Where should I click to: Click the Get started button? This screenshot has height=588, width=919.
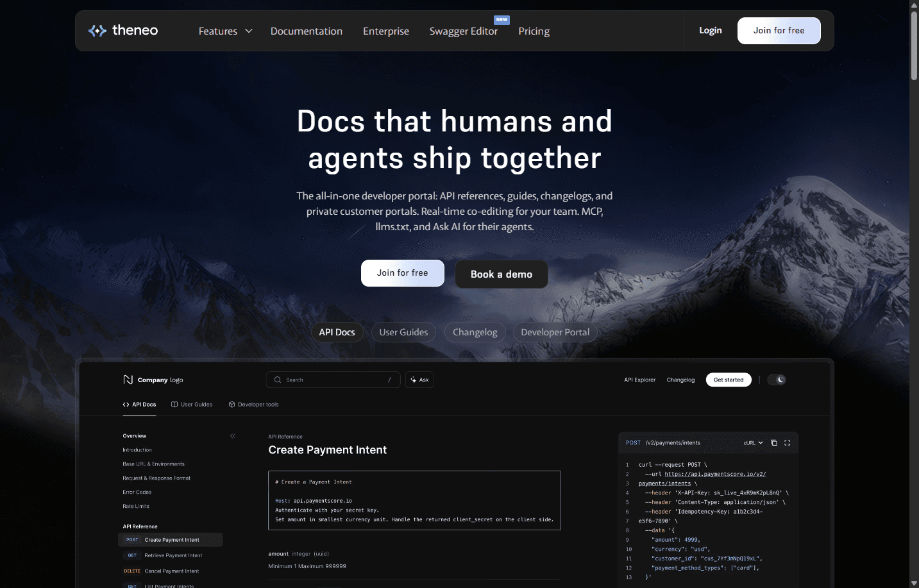click(729, 380)
